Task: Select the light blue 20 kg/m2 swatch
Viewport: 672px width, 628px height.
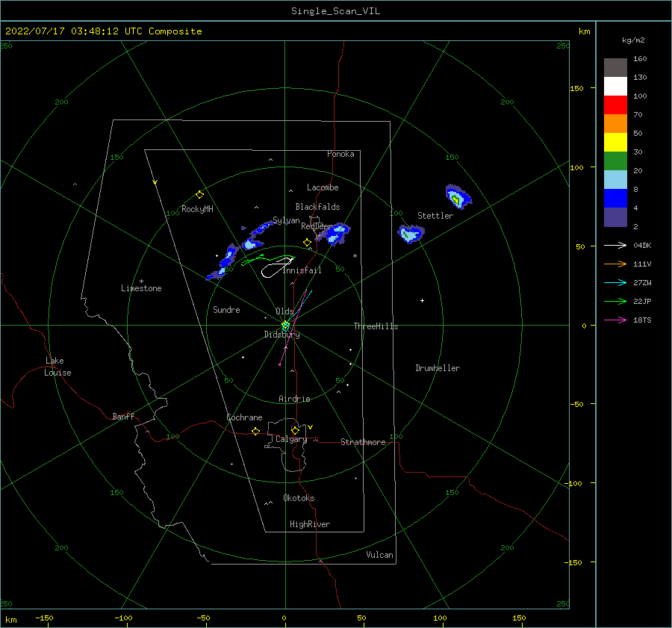Action: [x=615, y=180]
